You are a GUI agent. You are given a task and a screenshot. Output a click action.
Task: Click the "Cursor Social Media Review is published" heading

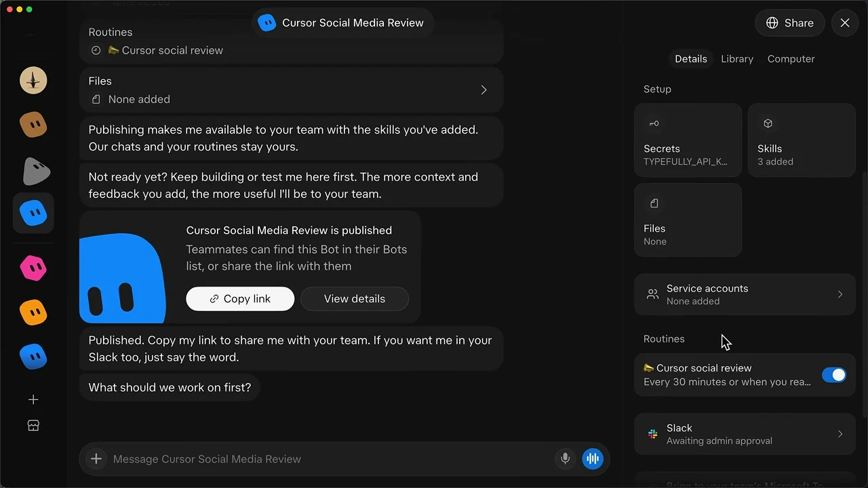[289, 230]
